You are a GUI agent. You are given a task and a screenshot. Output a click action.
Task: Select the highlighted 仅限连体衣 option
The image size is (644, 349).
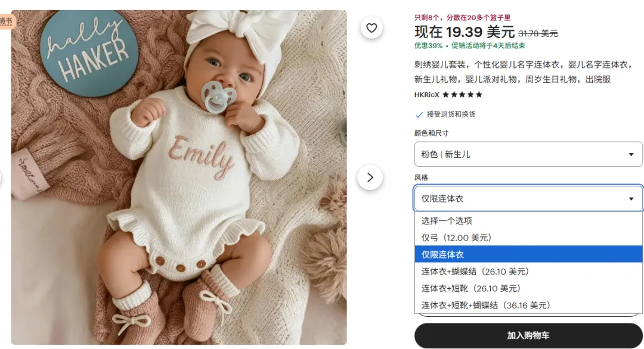pyautogui.click(x=528, y=254)
